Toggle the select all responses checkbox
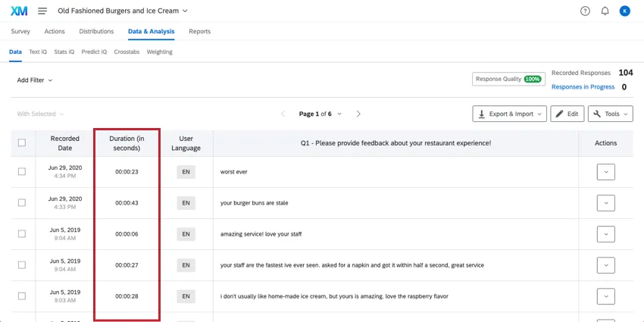Image resolution: width=644 pixels, height=322 pixels. click(x=21, y=142)
